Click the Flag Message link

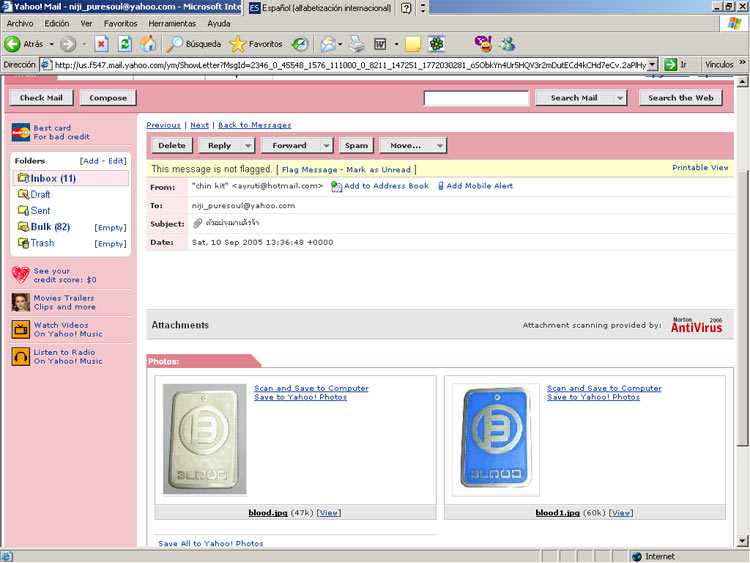[309, 169]
